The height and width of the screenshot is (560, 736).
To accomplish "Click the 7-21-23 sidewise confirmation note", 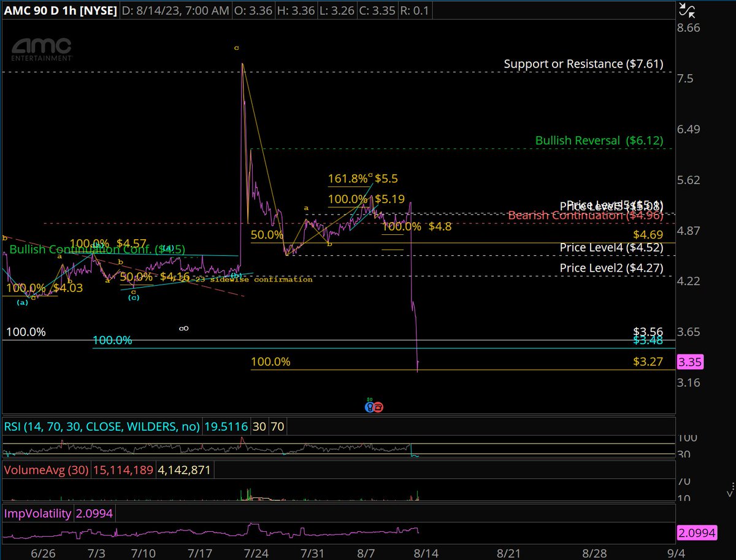I will point(242,279).
